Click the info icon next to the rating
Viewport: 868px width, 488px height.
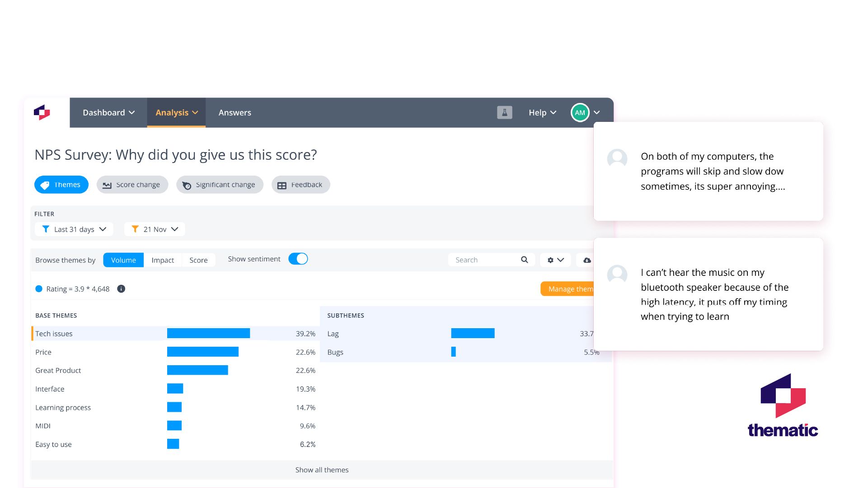pos(121,289)
